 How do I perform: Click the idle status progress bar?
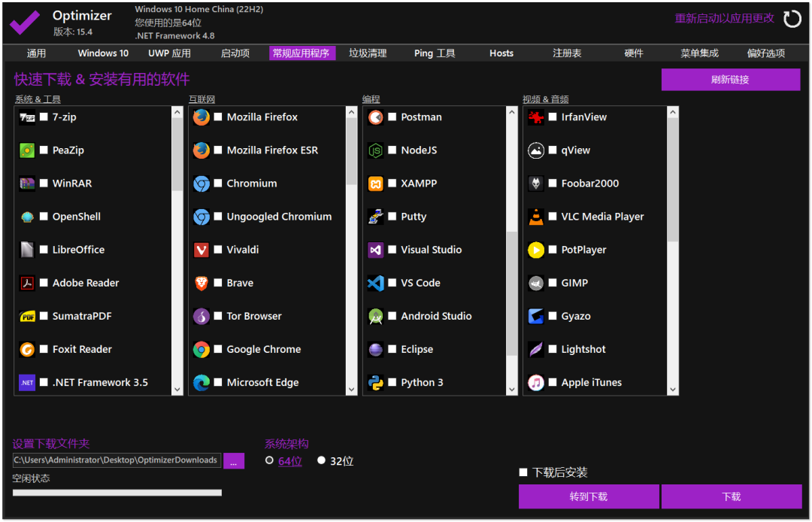click(117, 493)
